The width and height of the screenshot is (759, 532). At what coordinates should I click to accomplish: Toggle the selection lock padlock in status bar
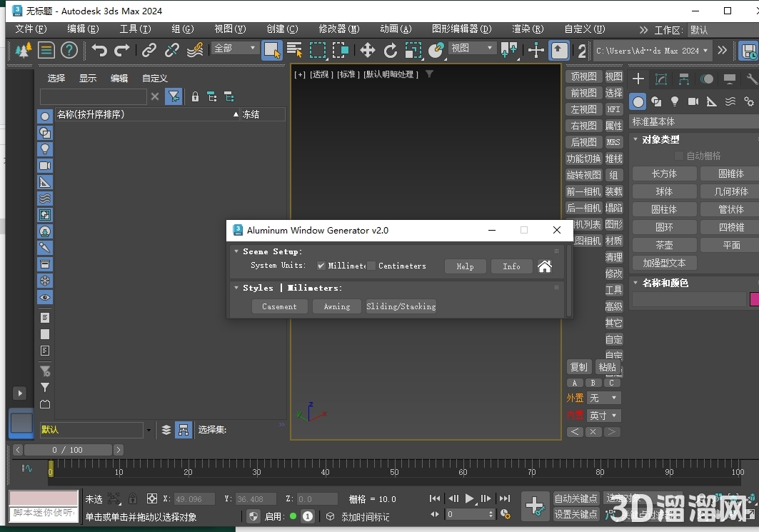pos(133,498)
